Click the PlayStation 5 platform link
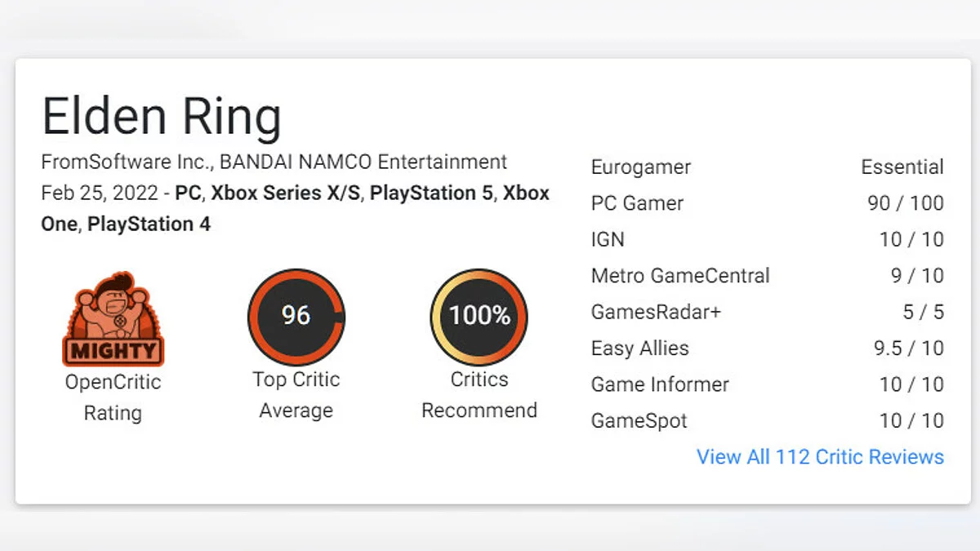 click(430, 193)
